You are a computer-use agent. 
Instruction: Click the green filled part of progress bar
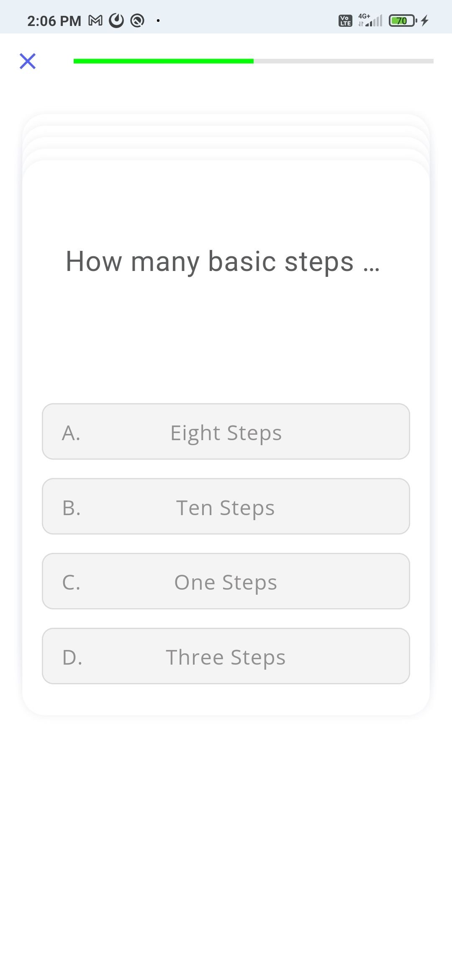coord(163,61)
